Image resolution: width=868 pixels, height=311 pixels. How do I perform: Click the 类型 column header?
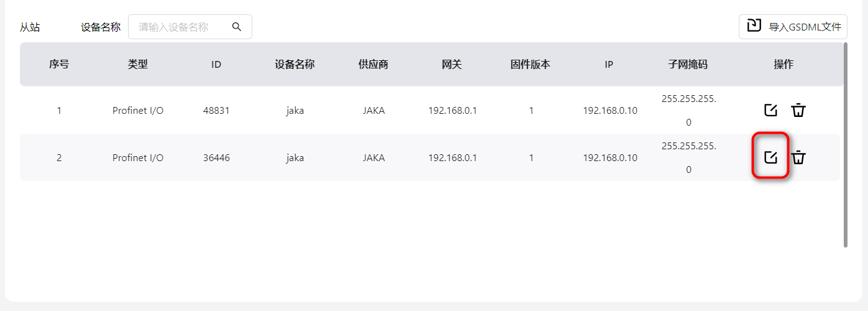pyautogui.click(x=138, y=64)
